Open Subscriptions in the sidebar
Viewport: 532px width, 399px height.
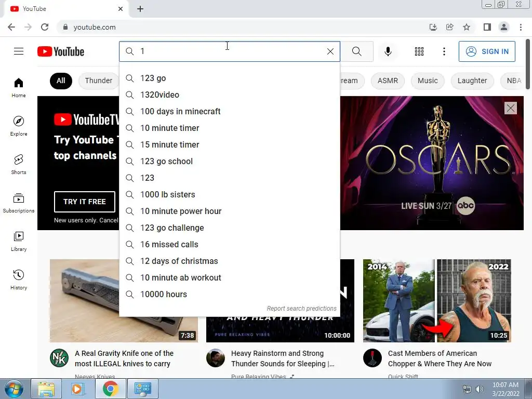pyautogui.click(x=19, y=203)
